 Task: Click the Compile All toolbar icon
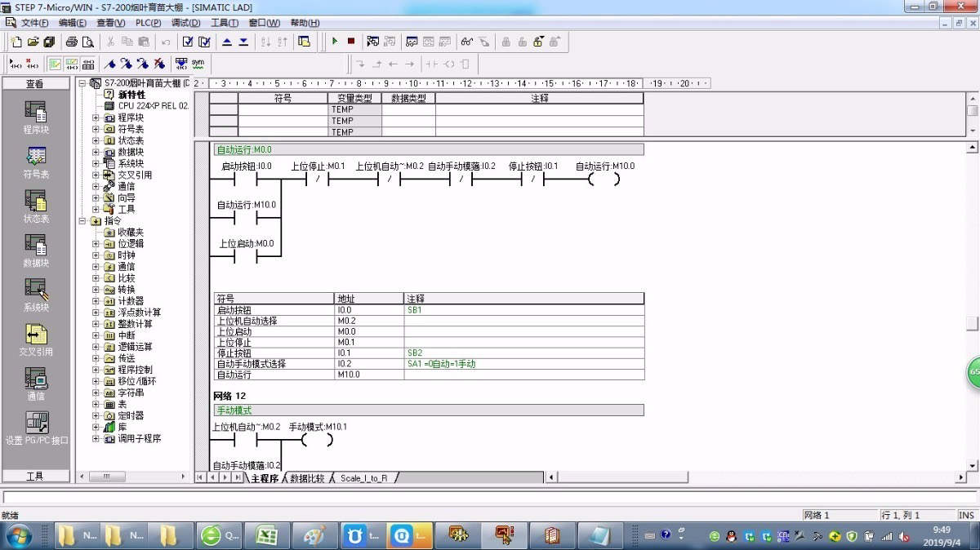coord(205,42)
